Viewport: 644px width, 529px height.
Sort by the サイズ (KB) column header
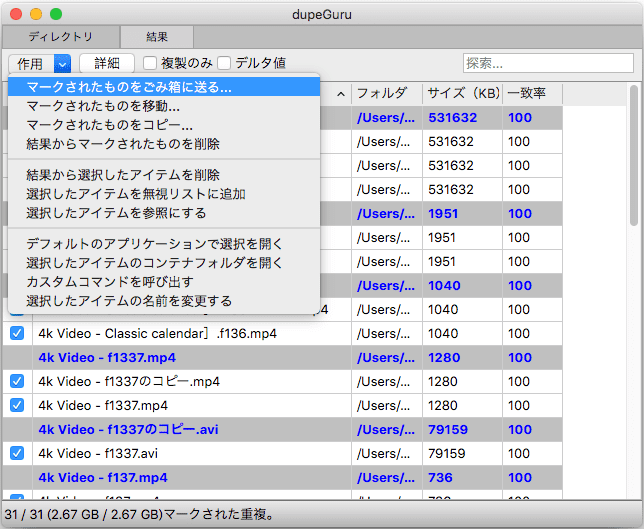click(x=462, y=93)
